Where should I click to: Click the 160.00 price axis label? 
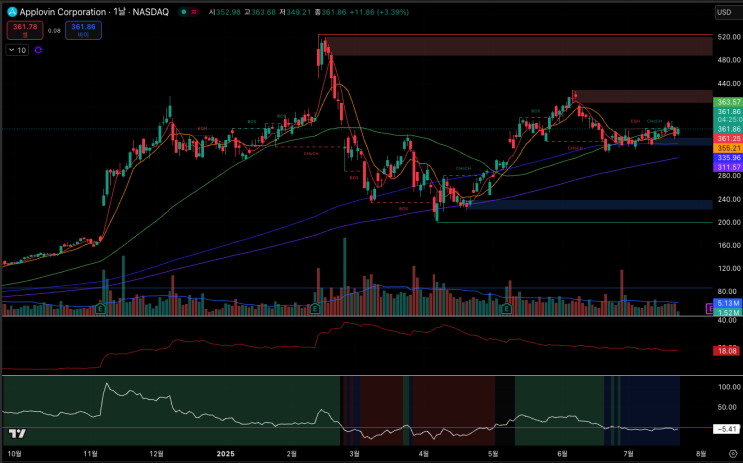click(x=729, y=245)
